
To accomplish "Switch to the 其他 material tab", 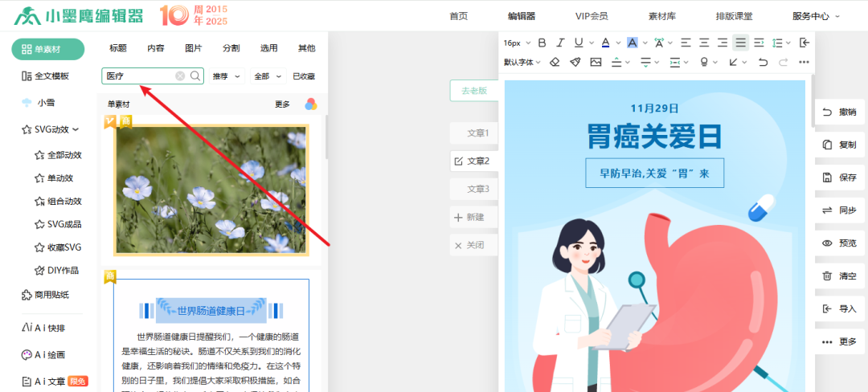I will click(x=307, y=48).
